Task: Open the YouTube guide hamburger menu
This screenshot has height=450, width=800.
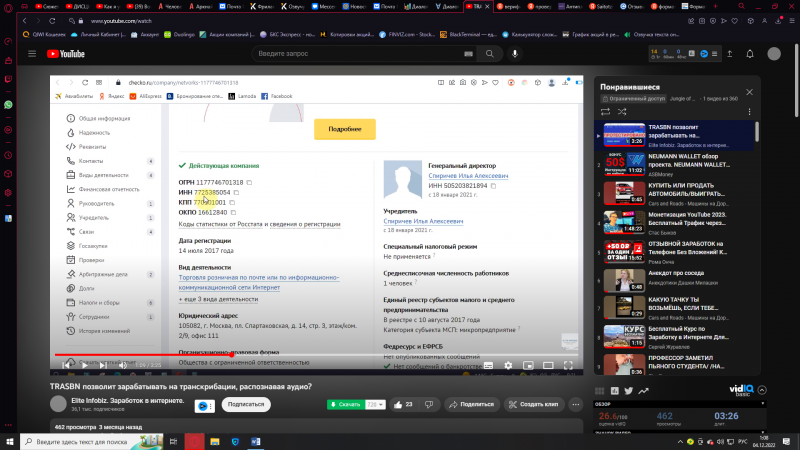Action: tap(32, 54)
